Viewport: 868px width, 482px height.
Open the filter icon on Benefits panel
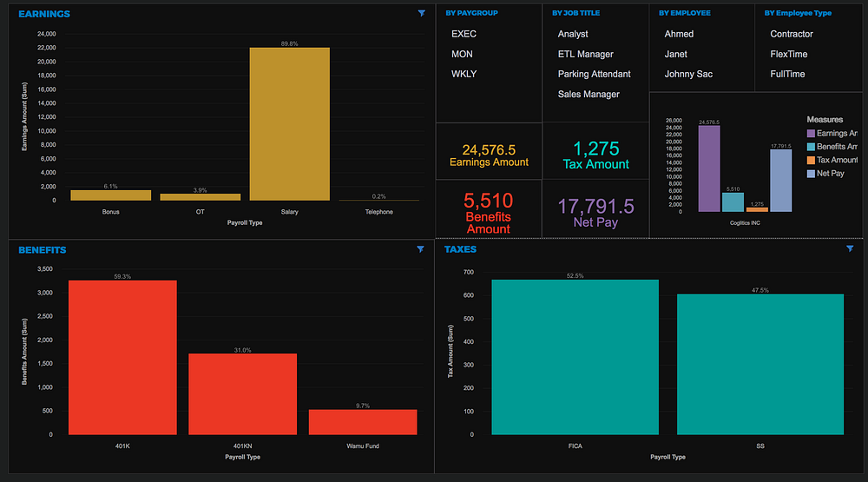[421, 249]
